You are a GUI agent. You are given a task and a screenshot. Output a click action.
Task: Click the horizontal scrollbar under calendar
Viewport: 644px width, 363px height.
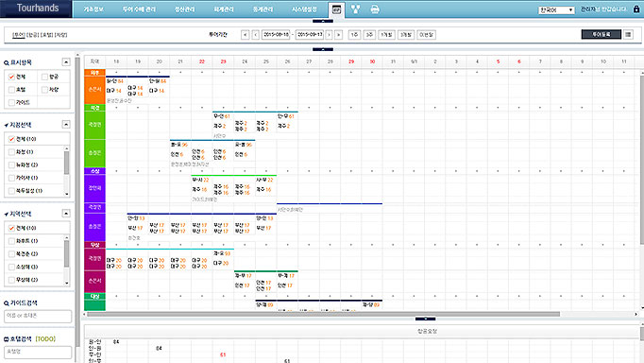324,314
